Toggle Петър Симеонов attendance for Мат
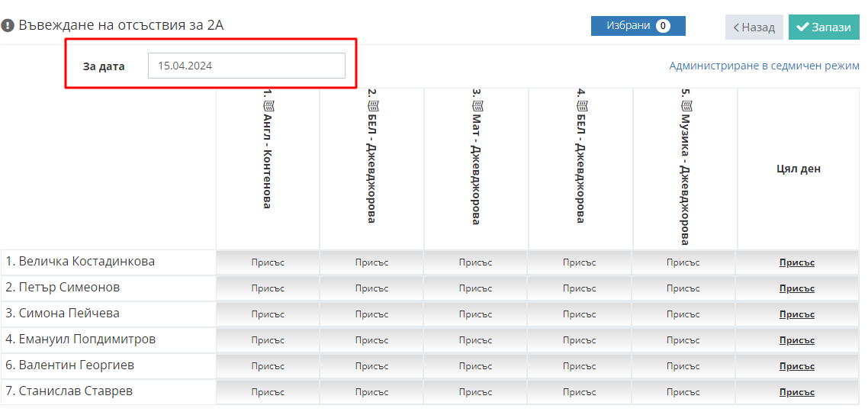This screenshot has height=415, width=868. point(475,288)
